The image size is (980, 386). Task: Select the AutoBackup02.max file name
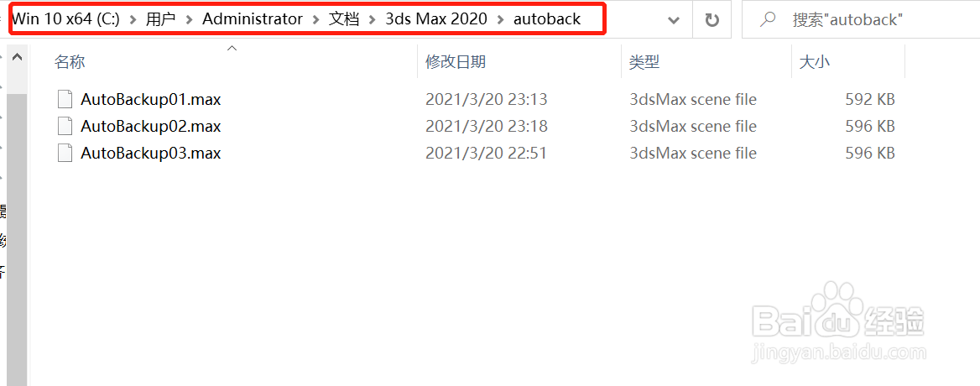click(x=151, y=126)
